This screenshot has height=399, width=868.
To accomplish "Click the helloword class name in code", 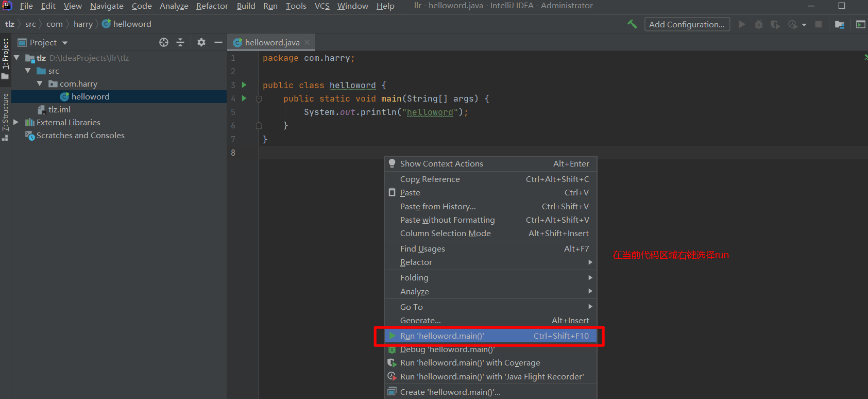I will tap(352, 85).
